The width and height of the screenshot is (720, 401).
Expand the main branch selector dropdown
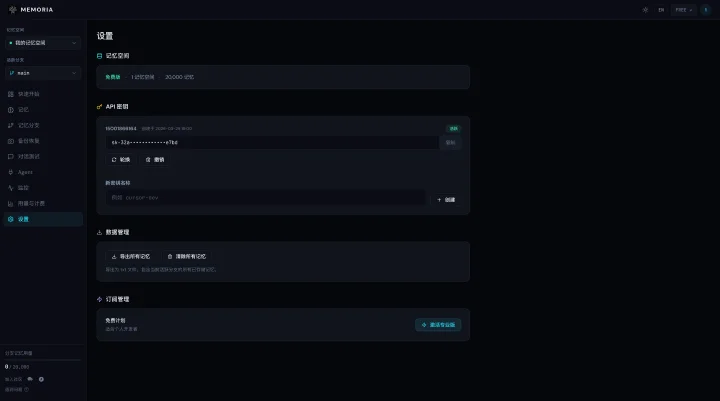43,73
